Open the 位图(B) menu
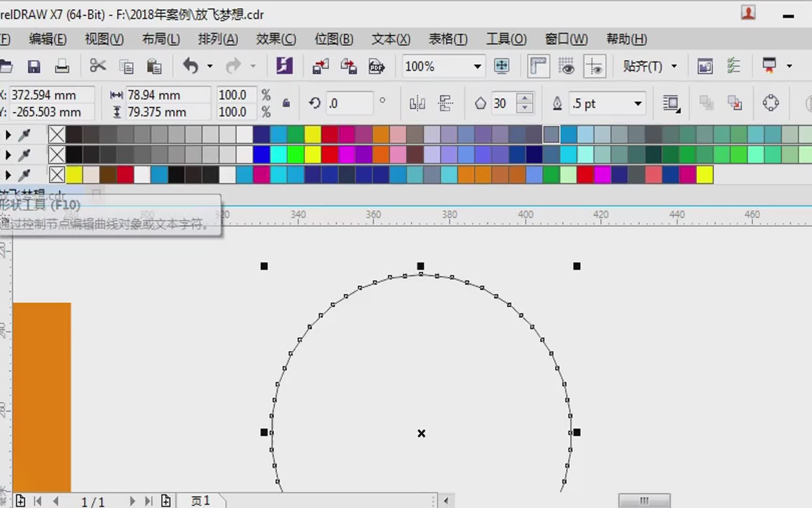The width and height of the screenshot is (812, 508). click(334, 39)
